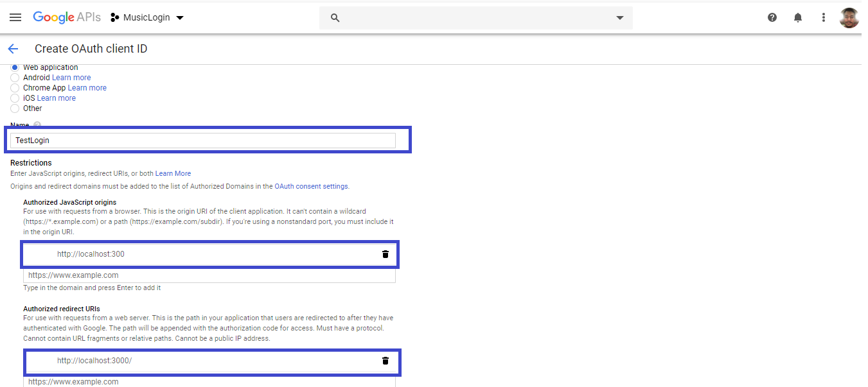Click the Authorized JavaScript origins heading

click(70, 202)
